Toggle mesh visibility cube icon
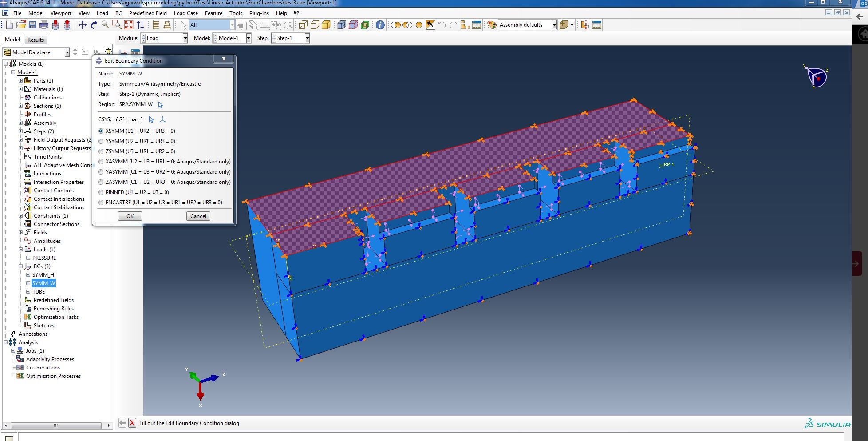The height and width of the screenshot is (441, 868). coord(341,25)
